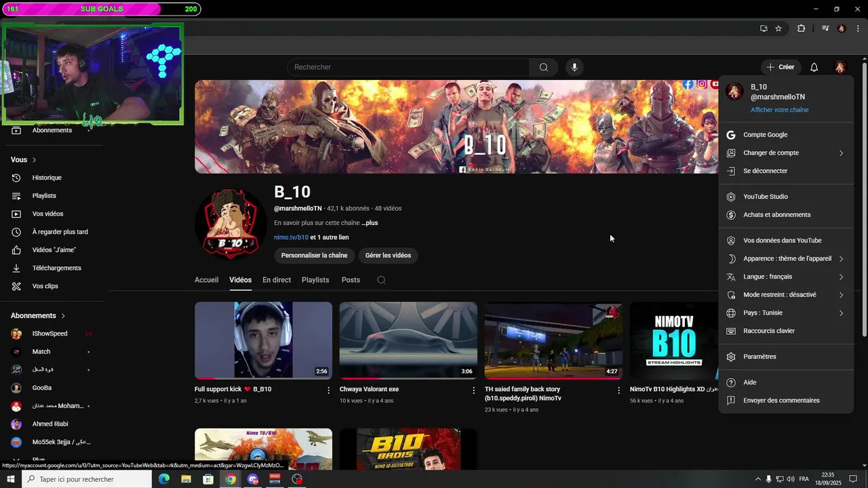Switch to the Accueil channel tab
Image resolution: width=868 pixels, height=488 pixels.
206,280
